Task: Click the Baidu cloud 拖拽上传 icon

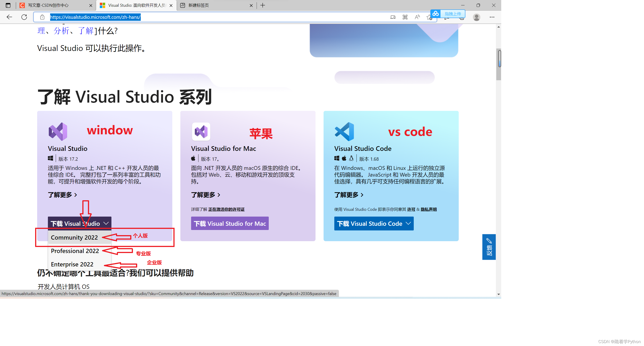Action: [x=435, y=14]
